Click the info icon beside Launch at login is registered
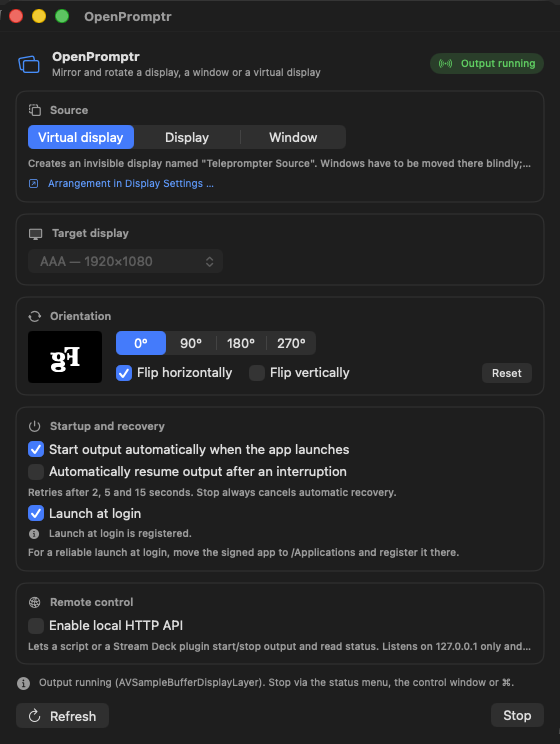Image resolution: width=560 pixels, height=744 pixels. click(34, 534)
